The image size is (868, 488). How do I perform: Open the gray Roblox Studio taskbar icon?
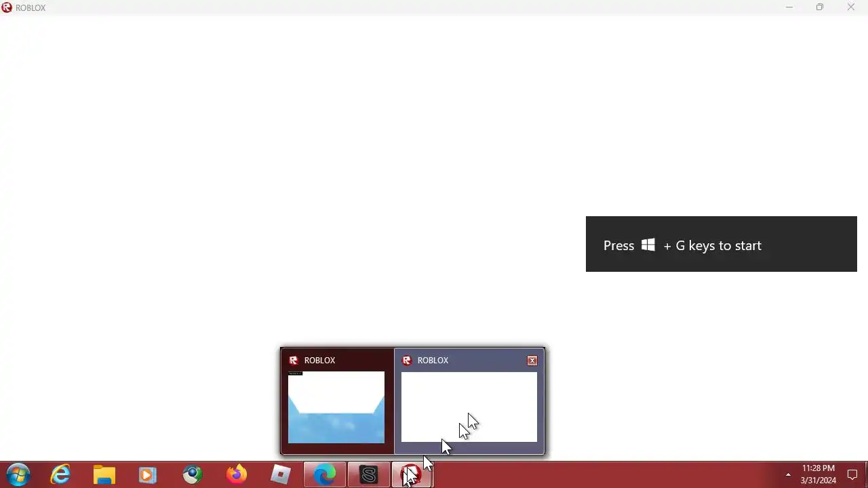pyautogui.click(x=280, y=474)
